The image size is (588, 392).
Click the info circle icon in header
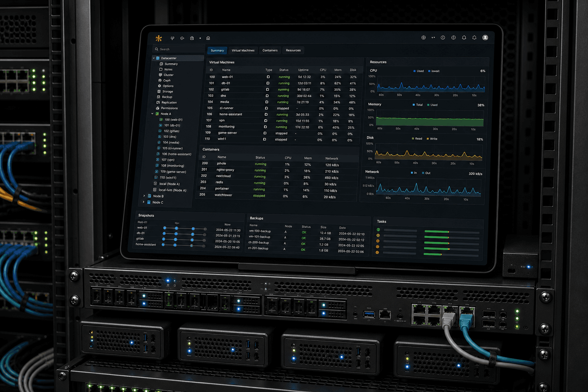click(443, 38)
